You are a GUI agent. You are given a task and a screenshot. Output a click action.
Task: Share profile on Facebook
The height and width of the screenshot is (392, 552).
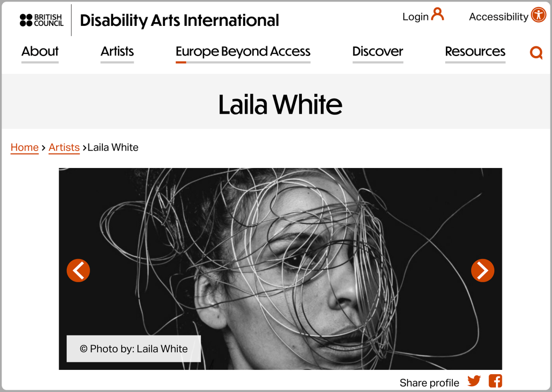(495, 381)
